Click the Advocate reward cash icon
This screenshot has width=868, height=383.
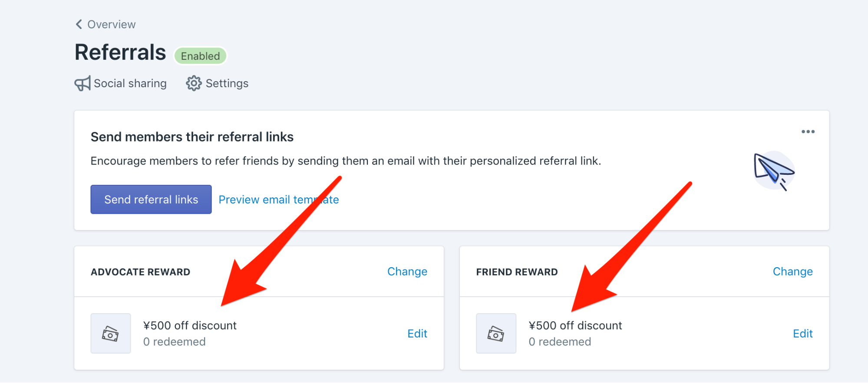(x=111, y=334)
